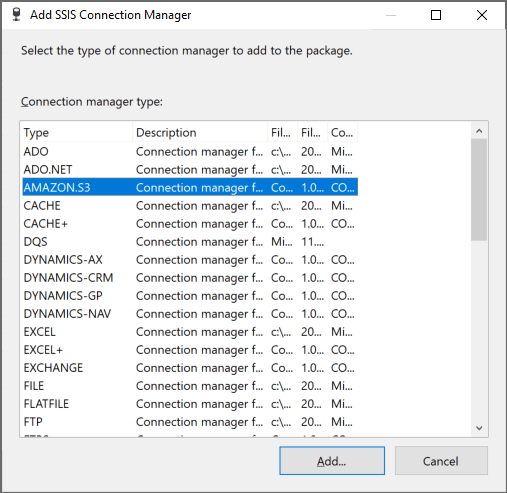Pick the DYNAMICS-CRM row
This screenshot has height=493, width=507.
click(190, 278)
